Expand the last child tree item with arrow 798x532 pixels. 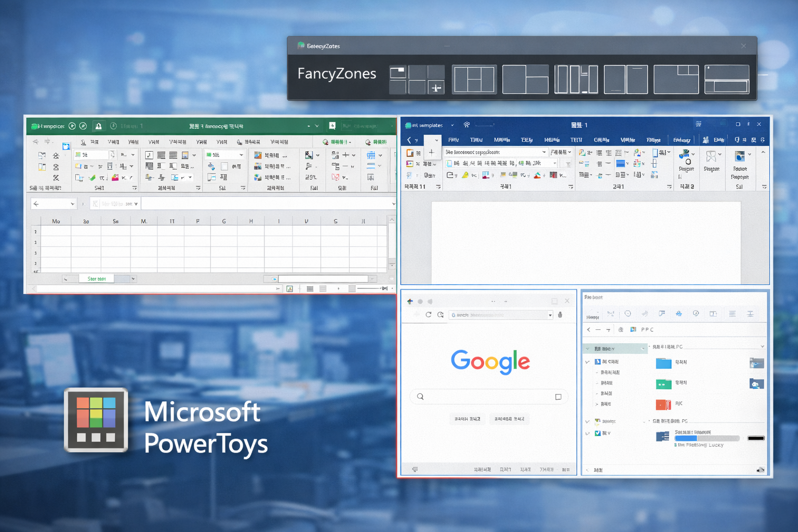coord(596,404)
